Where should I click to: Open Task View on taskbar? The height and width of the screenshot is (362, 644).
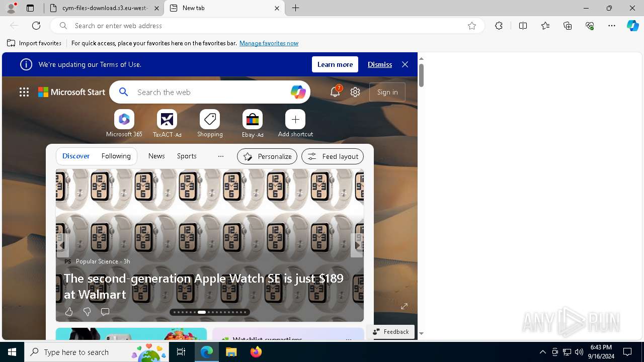point(181,352)
